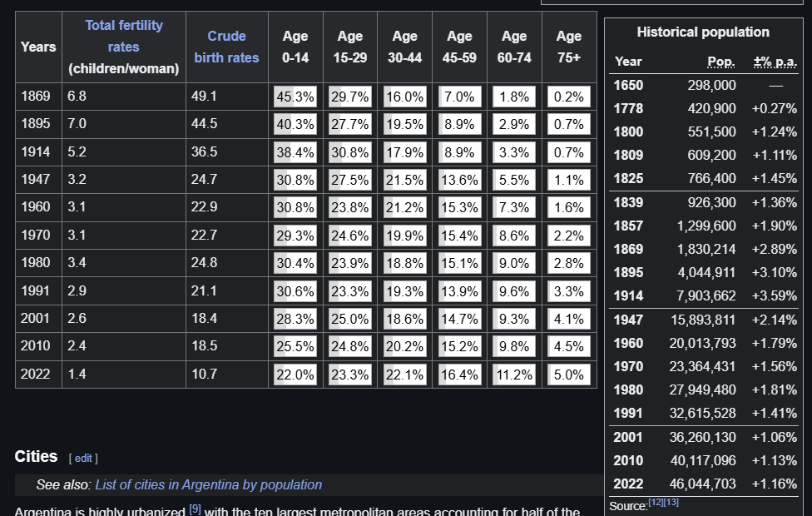Click the edit link beside Cities
Image resolution: width=812 pixels, height=516 pixels.
click(x=82, y=458)
